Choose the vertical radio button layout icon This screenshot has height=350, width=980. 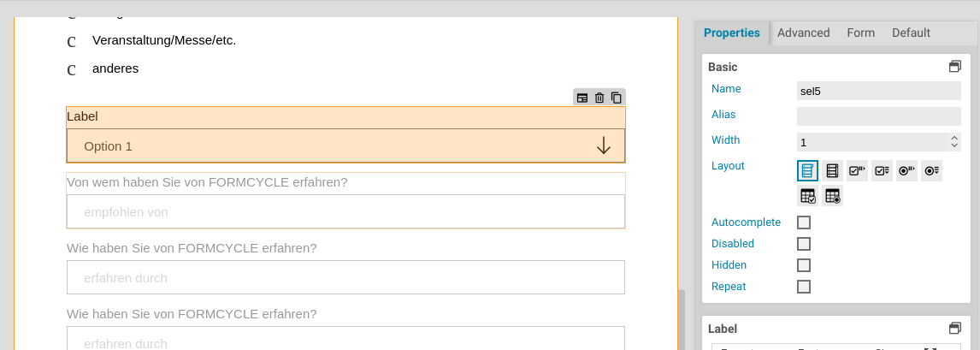click(x=932, y=170)
